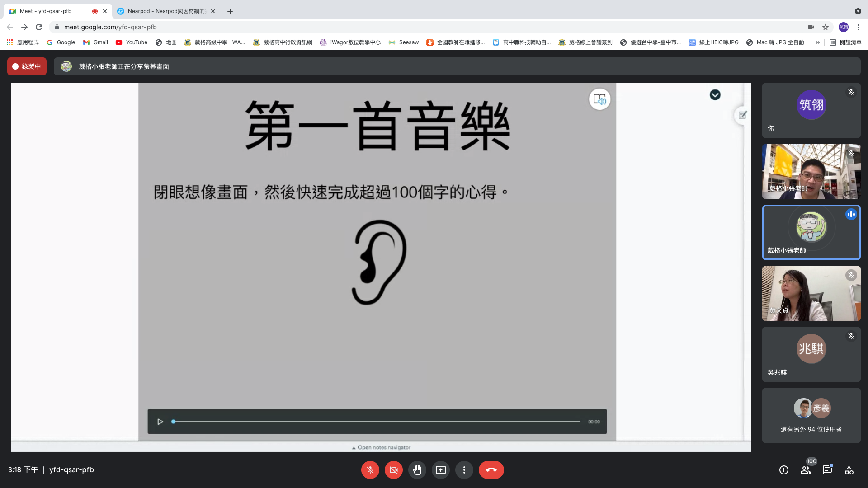This screenshot has width=868, height=488.
Task: Switch to the Nearpod browser tab
Action: tap(165, 11)
